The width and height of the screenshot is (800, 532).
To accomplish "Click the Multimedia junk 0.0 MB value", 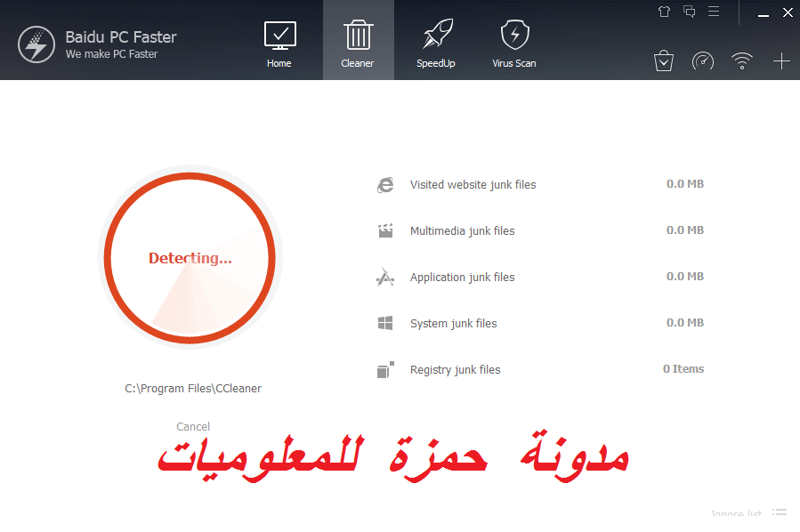I will [684, 230].
